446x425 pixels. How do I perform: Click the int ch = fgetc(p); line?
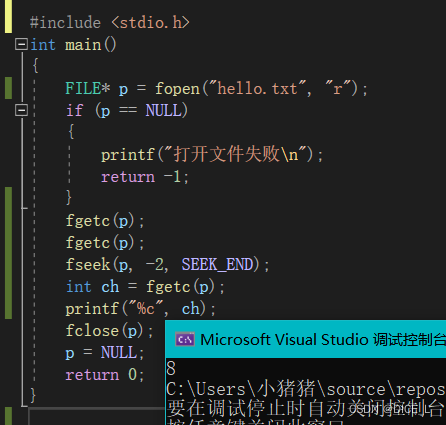(x=145, y=287)
